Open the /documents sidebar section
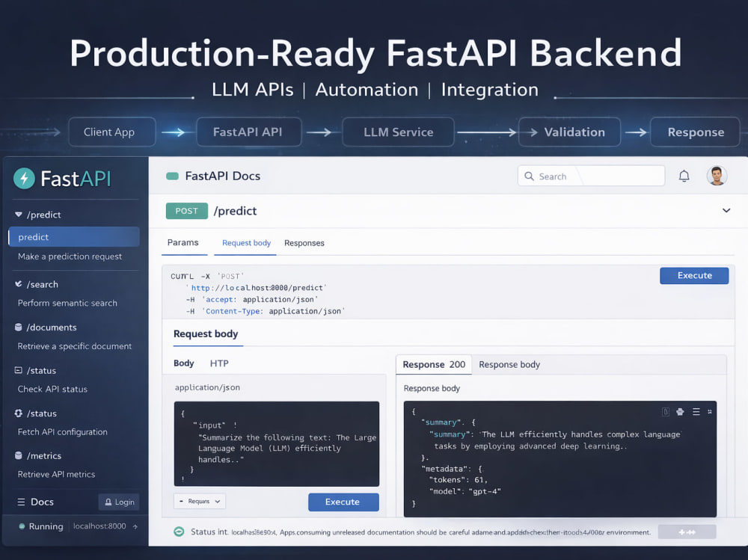This screenshot has width=748, height=560. (x=52, y=327)
